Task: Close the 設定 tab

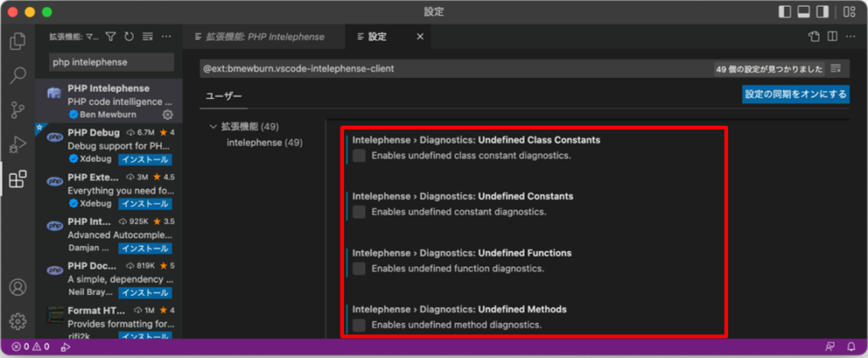Action: point(420,36)
